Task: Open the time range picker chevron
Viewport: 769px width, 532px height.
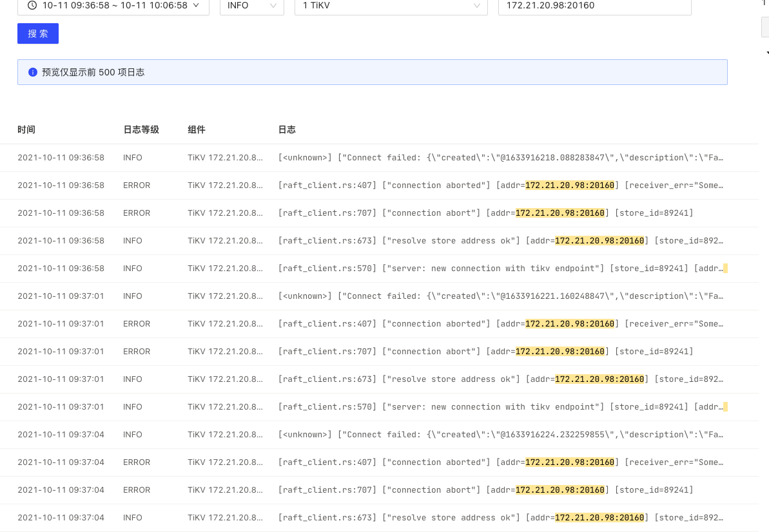Action: point(196,5)
